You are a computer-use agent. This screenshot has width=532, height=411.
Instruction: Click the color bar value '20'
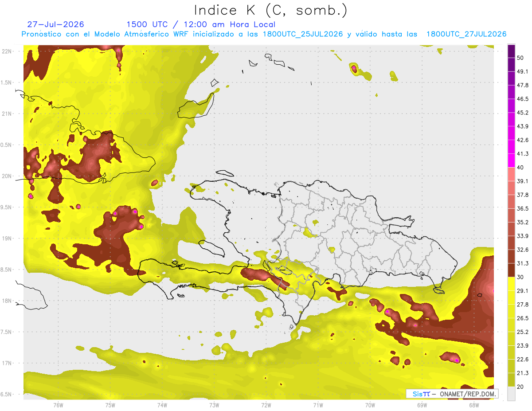(x=520, y=387)
